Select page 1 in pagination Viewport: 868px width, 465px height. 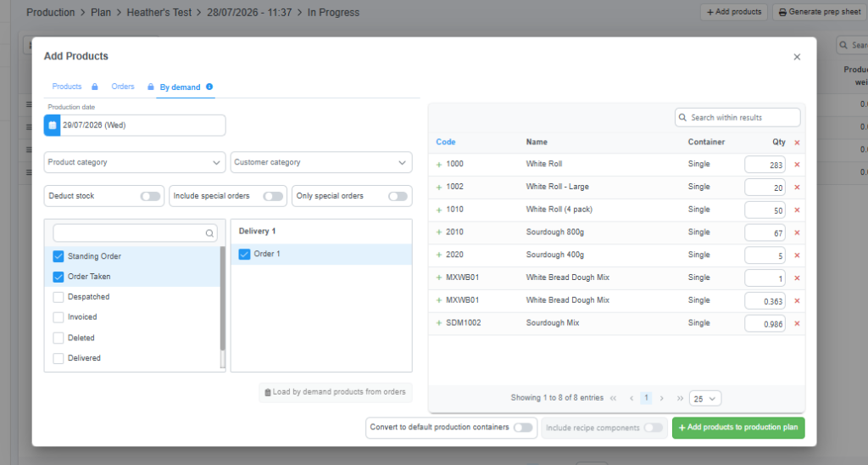(x=646, y=398)
